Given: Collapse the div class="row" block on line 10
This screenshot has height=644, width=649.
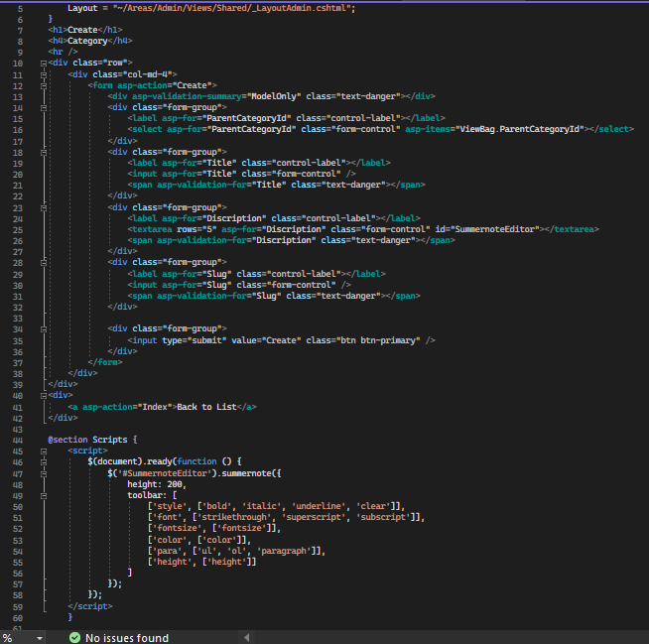Looking at the screenshot, I should (42, 63).
